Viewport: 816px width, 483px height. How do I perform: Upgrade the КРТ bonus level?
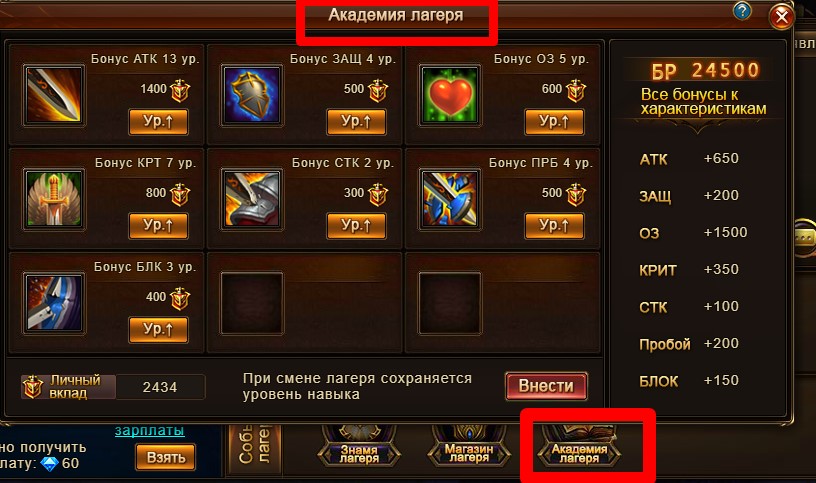coord(158,226)
